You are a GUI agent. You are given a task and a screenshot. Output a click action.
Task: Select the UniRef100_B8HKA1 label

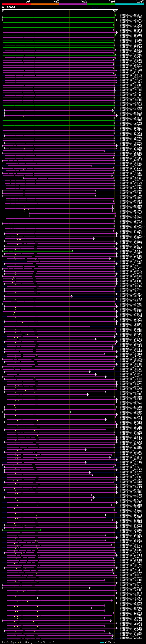131,608
